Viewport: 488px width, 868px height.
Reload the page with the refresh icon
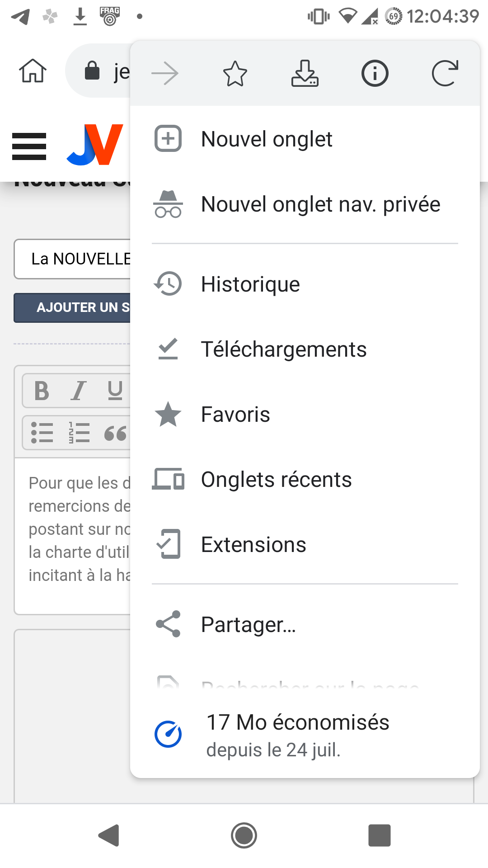click(x=445, y=73)
